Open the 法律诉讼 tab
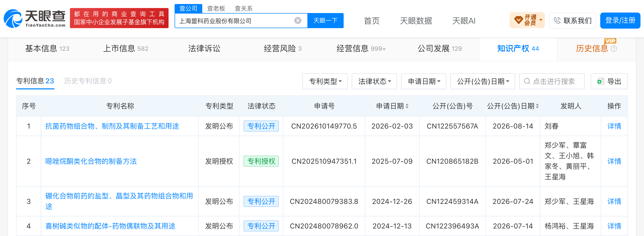The height and width of the screenshot is (236, 644). (x=204, y=48)
